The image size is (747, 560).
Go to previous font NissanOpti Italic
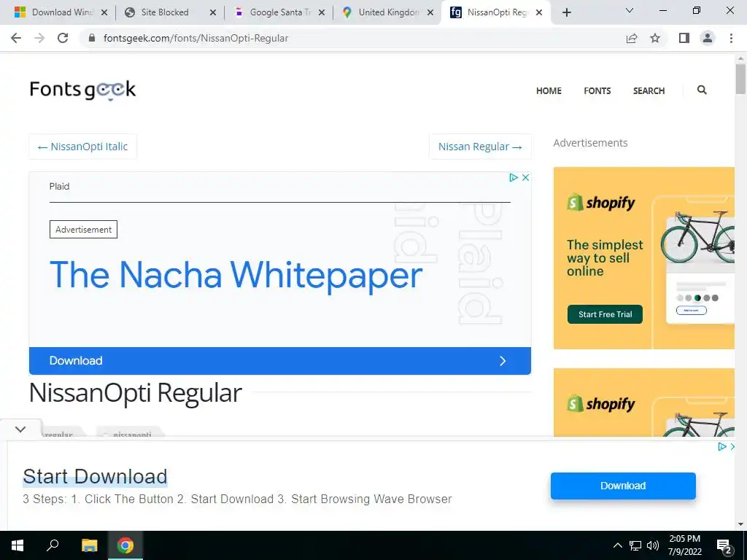[83, 147]
